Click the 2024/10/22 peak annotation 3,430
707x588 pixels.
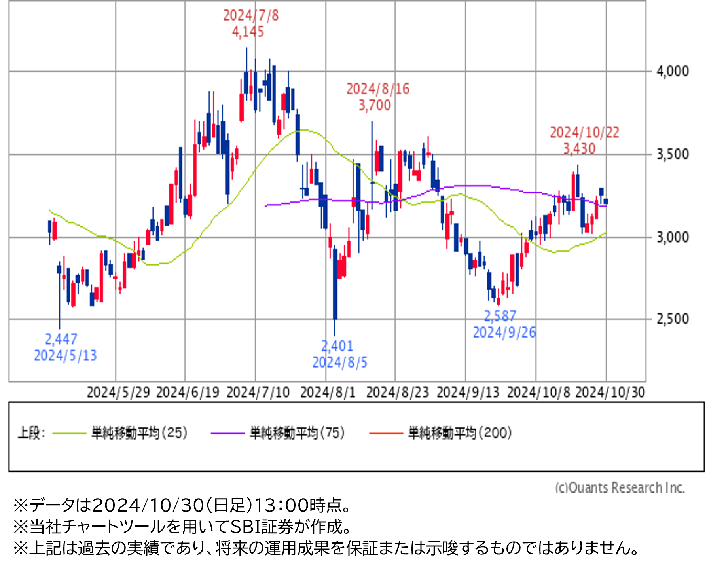(x=579, y=149)
